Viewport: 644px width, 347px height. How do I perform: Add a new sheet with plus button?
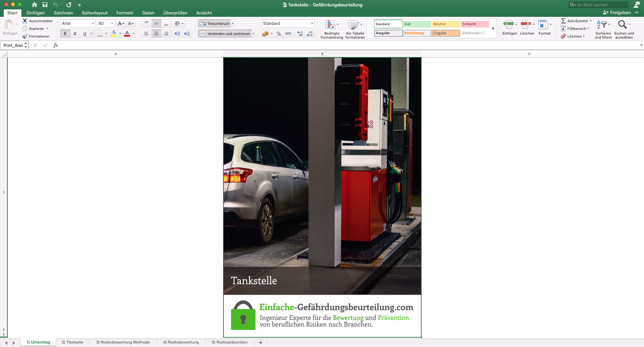point(261,342)
